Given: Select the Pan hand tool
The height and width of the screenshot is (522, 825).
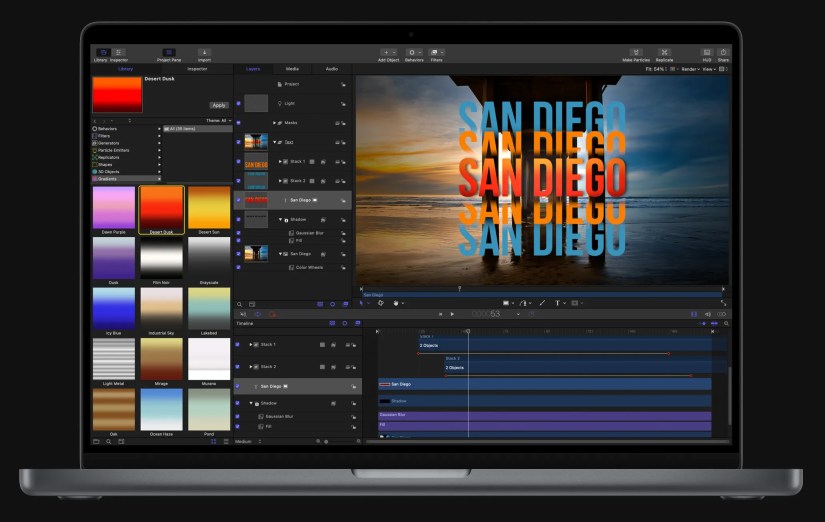Looking at the screenshot, I should point(396,303).
